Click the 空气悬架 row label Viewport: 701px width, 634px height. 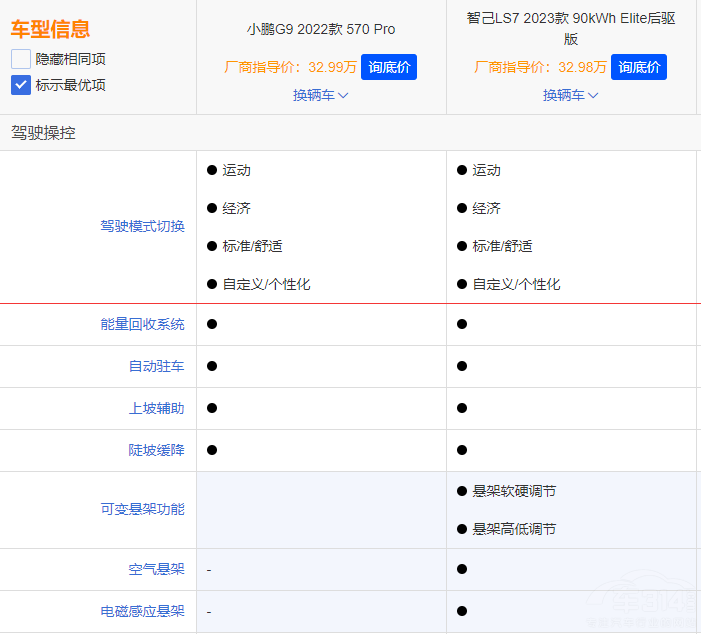click(156, 569)
